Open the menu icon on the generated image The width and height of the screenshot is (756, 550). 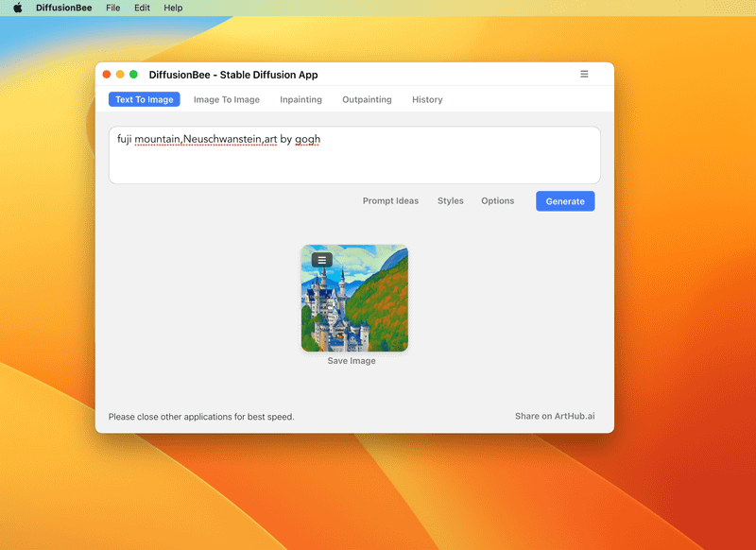322,260
